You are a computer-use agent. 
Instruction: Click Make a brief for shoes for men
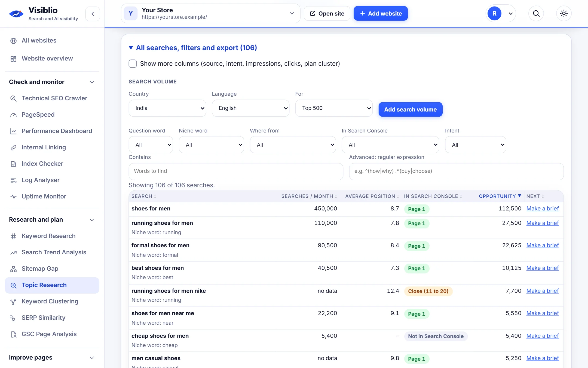point(543,209)
